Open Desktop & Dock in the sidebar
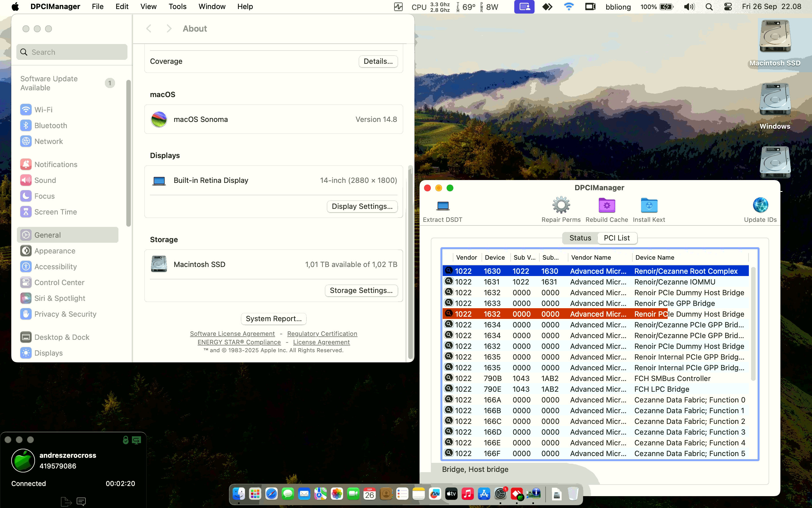This screenshot has height=508, width=812. tap(67, 337)
